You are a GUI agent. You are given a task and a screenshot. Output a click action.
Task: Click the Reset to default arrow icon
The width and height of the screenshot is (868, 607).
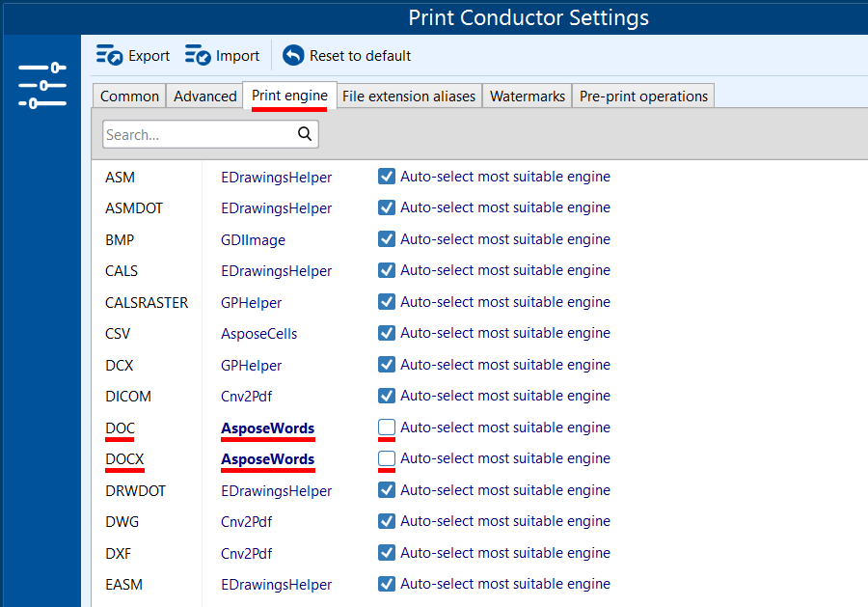[293, 56]
